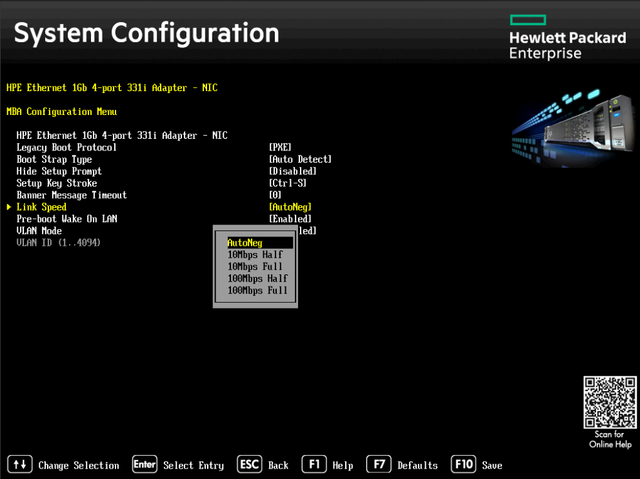This screenshot has height=479, width=640.
Task: Click the up/down arrows Change Selection key icon
Action: [x=20, y=464]
